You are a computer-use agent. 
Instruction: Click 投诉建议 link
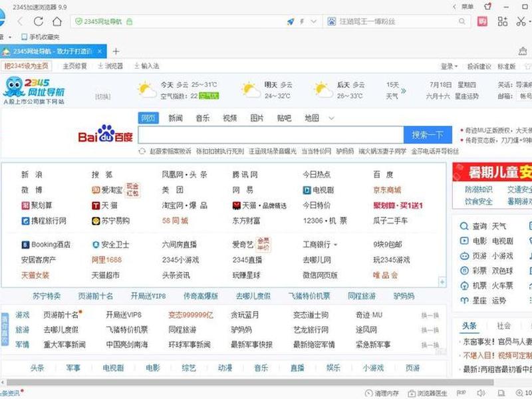point(479,66)
